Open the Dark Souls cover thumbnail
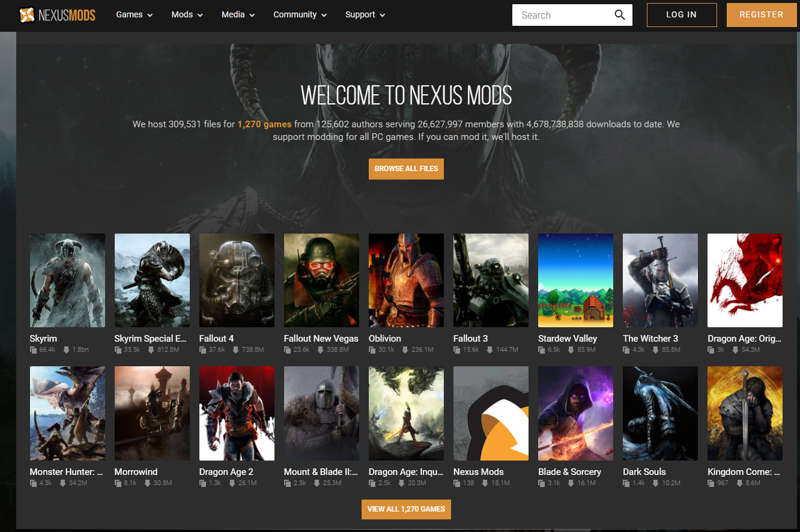This screenshot has width=800, height=532. pos(660,414)
